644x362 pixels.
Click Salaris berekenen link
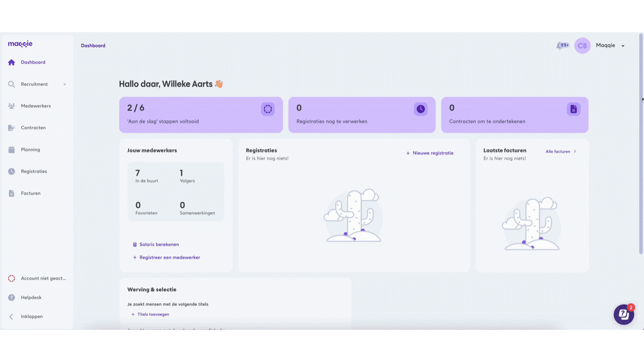click(x=159, y=245)
